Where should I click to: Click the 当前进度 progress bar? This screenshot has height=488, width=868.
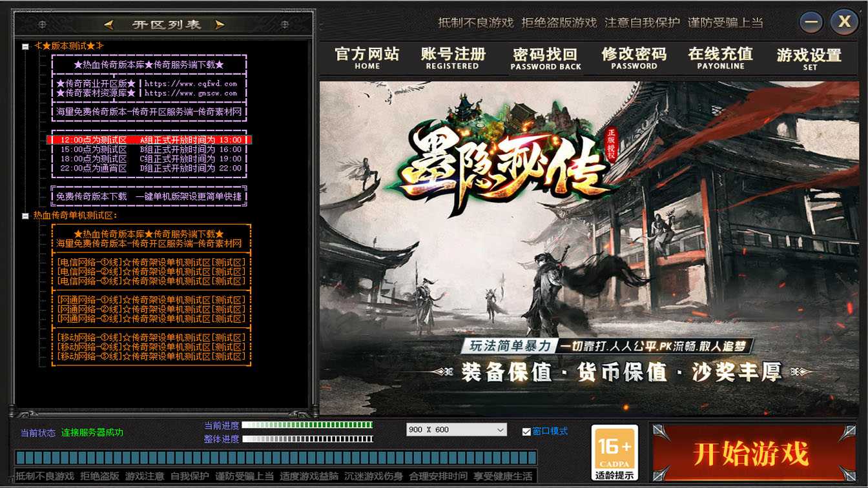click(307, 425)
